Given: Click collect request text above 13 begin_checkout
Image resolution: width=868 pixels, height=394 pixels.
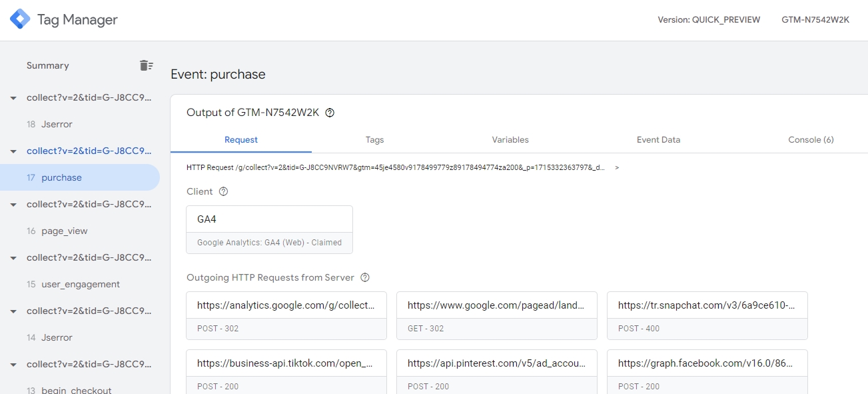Looking at the screenshot, I should [89, 364].
